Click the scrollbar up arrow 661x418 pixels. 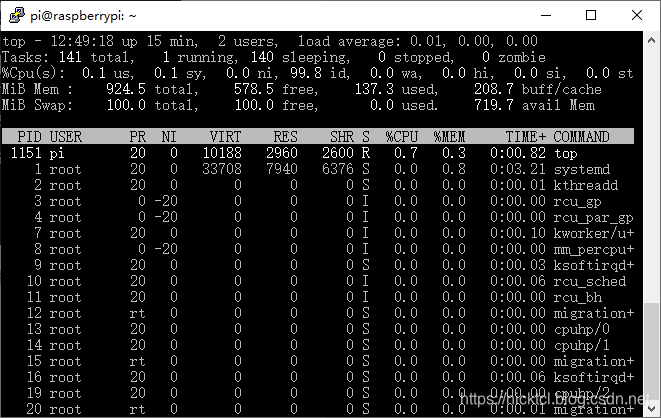pyautogui.click(x=651, y=40)
